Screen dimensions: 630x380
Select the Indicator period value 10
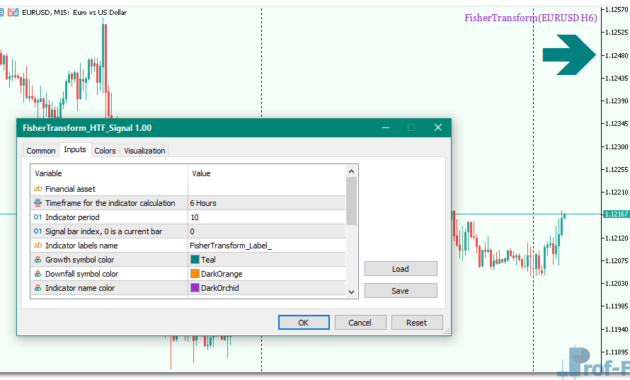266,217
